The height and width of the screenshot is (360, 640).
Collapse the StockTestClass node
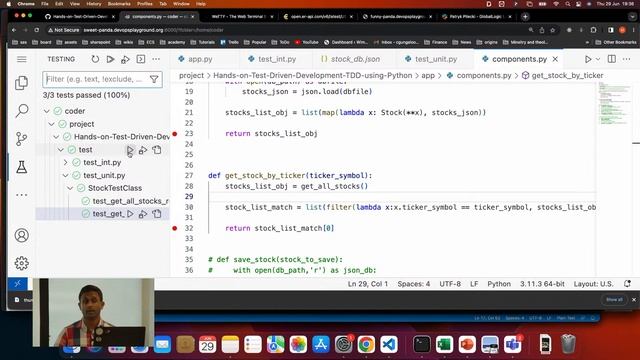tap(70, 188)
